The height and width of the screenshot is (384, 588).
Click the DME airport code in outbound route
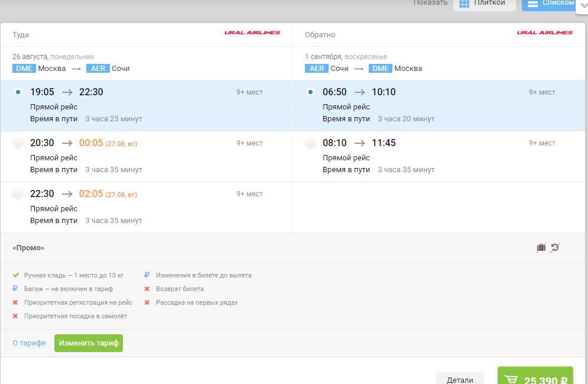pos(24,69)
